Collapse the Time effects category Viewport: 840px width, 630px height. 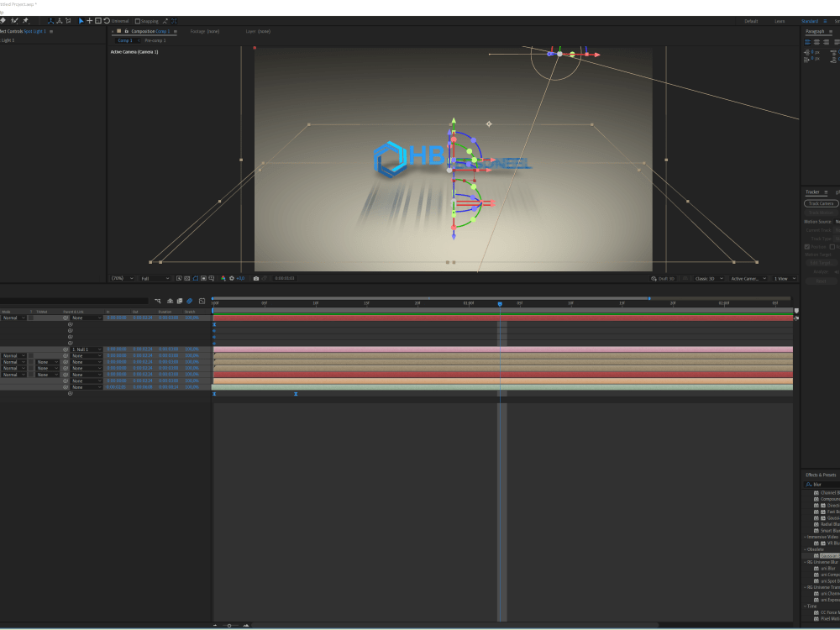click(x=806, y=606)
